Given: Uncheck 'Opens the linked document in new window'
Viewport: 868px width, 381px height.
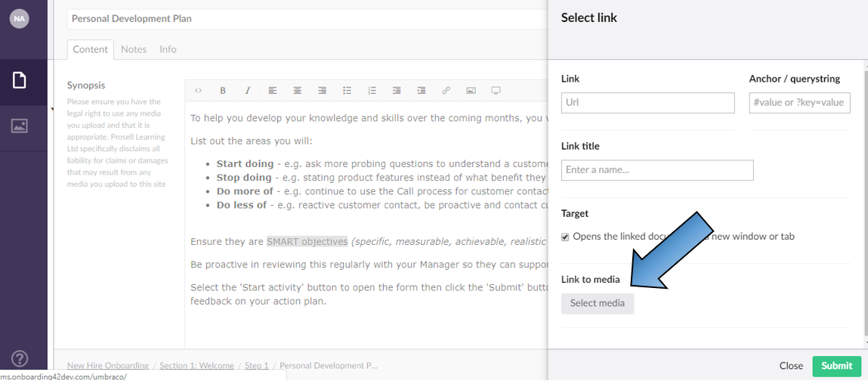Looking at the screenshot, I should coord(565,237).
